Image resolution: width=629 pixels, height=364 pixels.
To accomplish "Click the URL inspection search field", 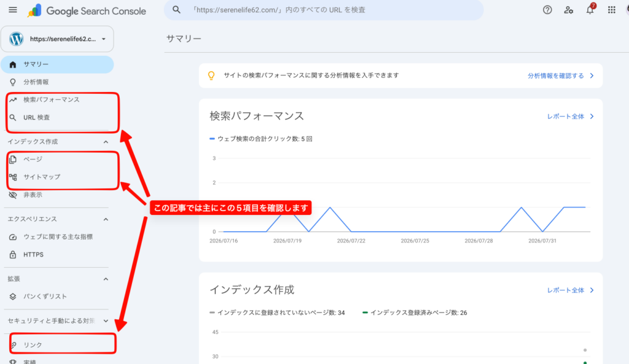I will tap(324, 10).
